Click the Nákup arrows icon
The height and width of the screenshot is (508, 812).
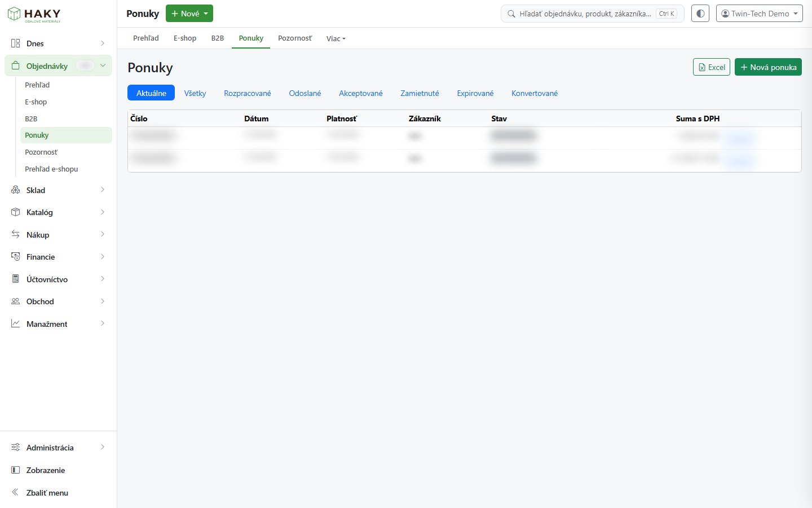[16, 234]
